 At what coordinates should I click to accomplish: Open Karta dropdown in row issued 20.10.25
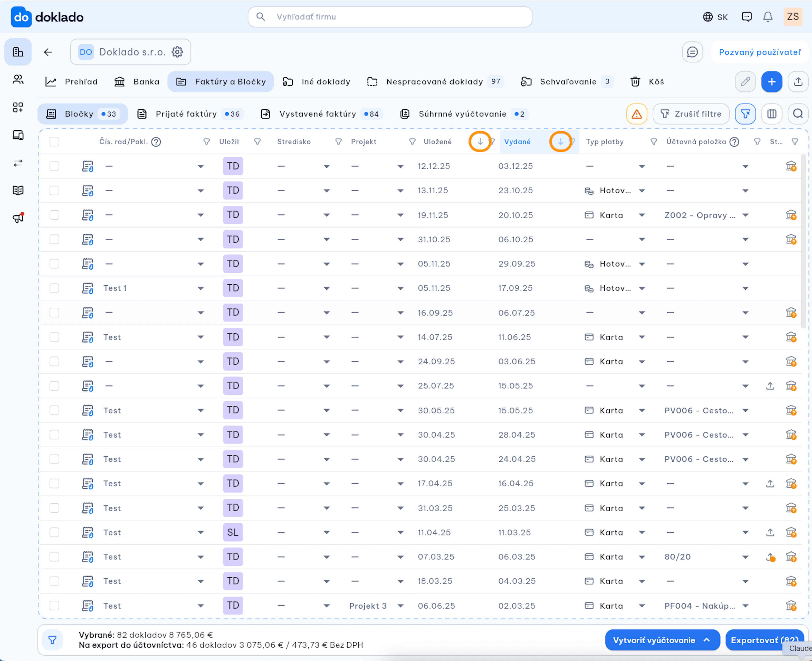[x=642, y=215]
